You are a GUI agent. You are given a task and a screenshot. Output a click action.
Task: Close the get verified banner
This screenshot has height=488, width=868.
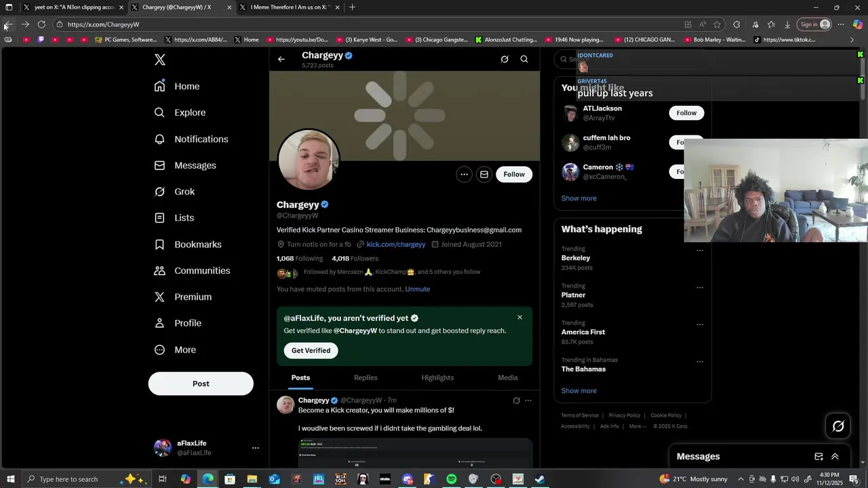(x=520, y=317)
